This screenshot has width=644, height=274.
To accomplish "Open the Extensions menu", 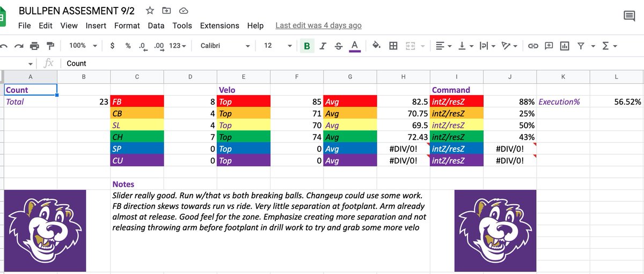I will pyautogui.click(x=219, y=25).
